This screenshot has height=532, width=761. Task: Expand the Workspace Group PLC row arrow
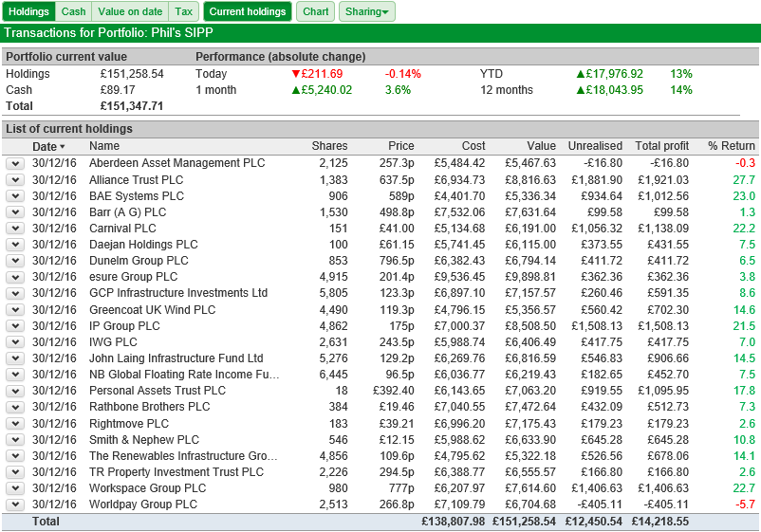[15, 488]
